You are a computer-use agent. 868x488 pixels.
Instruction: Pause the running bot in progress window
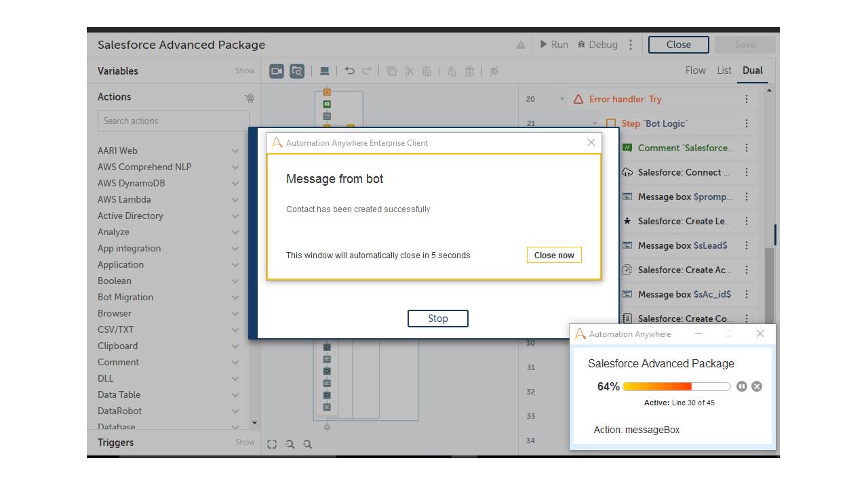742,386
